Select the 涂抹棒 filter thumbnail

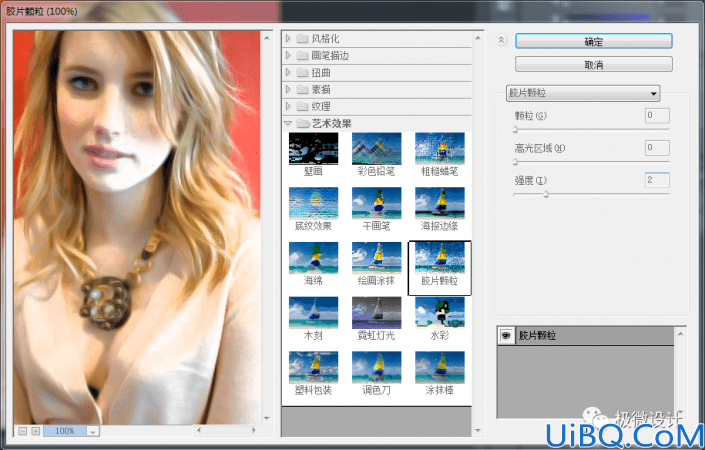(x=439, y=367)
